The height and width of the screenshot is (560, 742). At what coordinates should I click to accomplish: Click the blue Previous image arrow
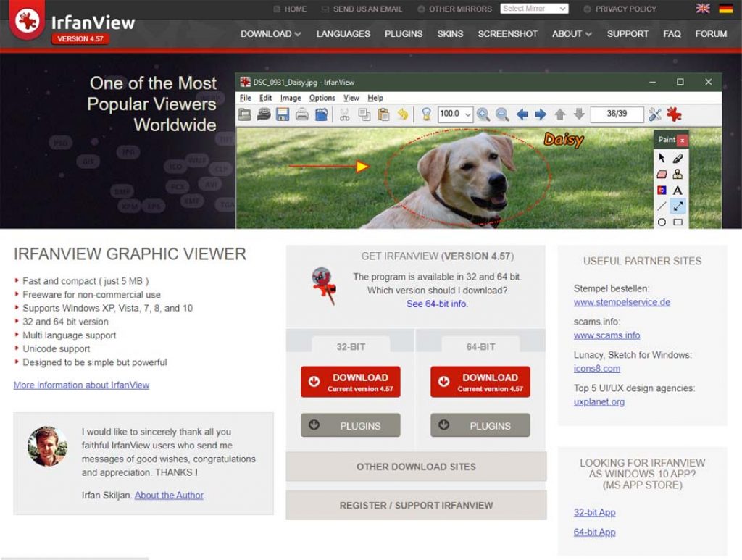522,114
